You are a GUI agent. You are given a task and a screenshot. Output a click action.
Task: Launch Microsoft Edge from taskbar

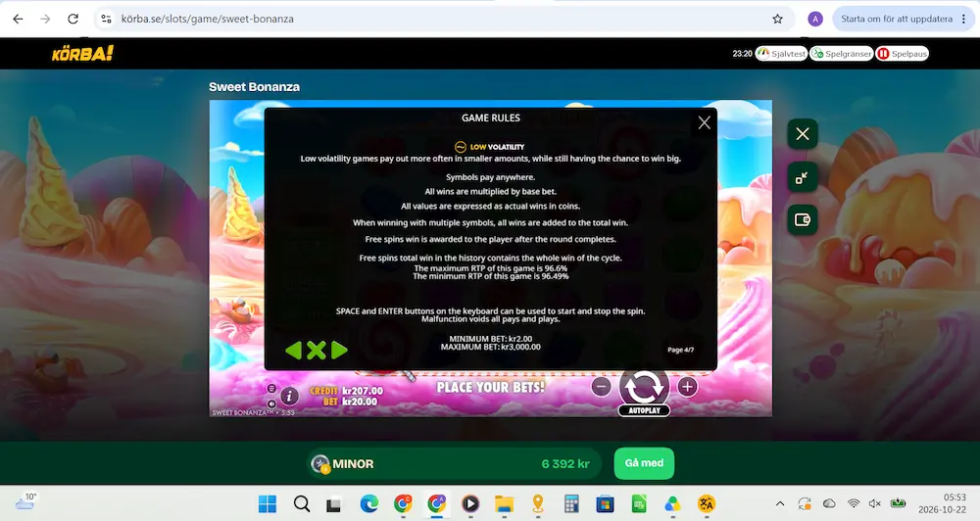click(368, 503)
